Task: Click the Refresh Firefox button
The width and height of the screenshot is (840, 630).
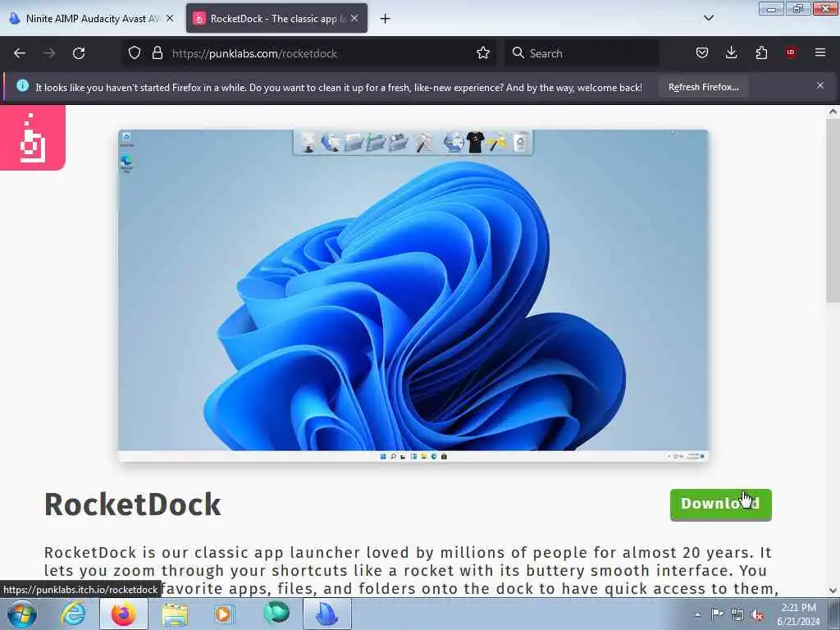Action: (x=703, y=87)
